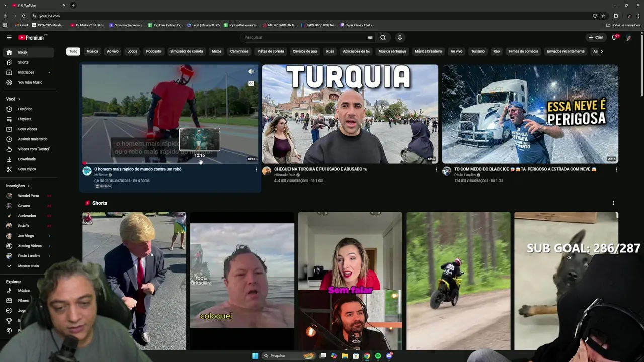Expand the Inscrições section heading
Viewport: 644px width, 362px height.
18,186
